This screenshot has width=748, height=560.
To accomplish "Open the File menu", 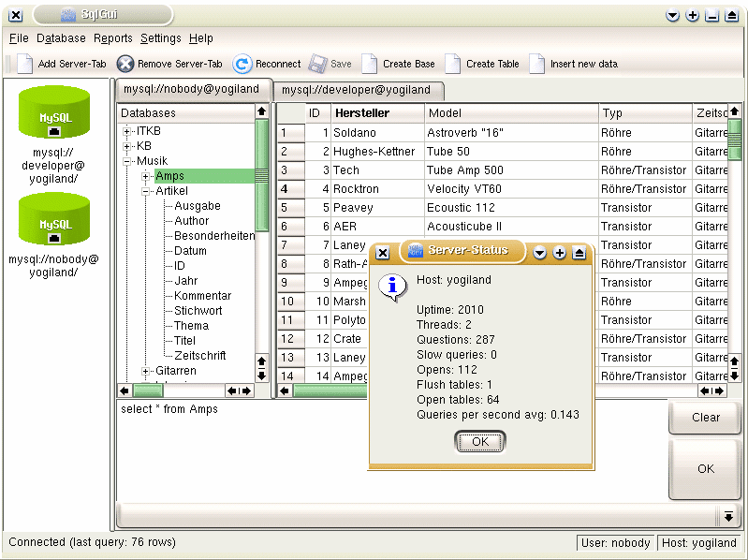I will [x=19, y=38].
